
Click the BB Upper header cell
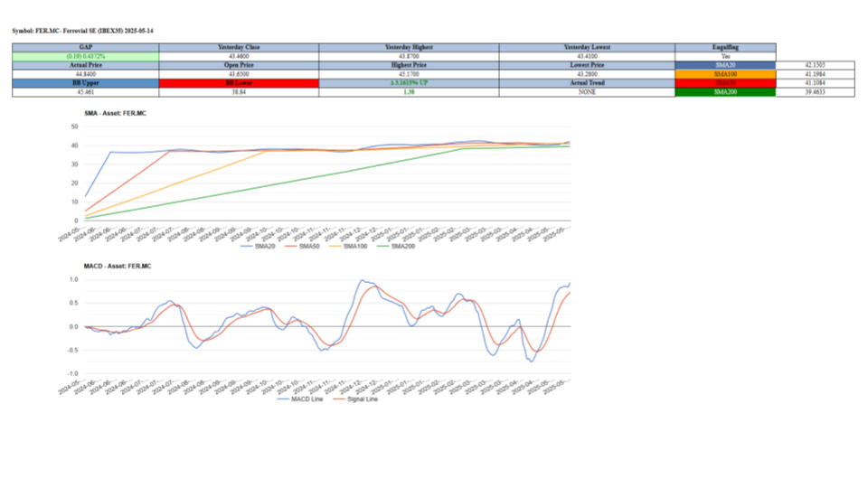(85, 83)
